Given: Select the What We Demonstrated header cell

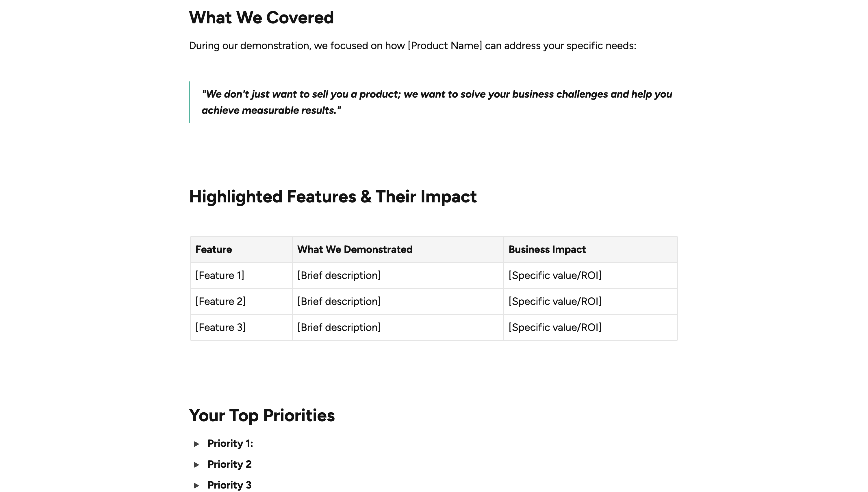Looking at the screenshot, I should [x=398, y=250].
